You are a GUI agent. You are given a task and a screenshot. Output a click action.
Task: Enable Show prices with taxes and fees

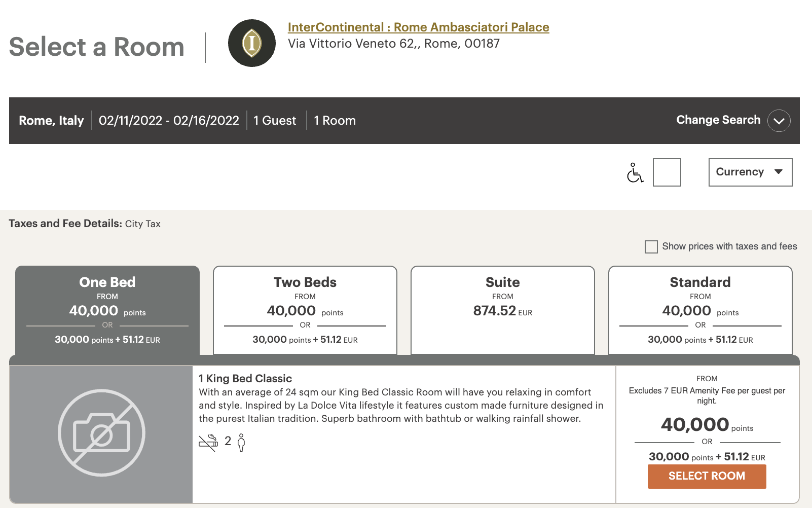pyautogui.click(x=651, y=247)
